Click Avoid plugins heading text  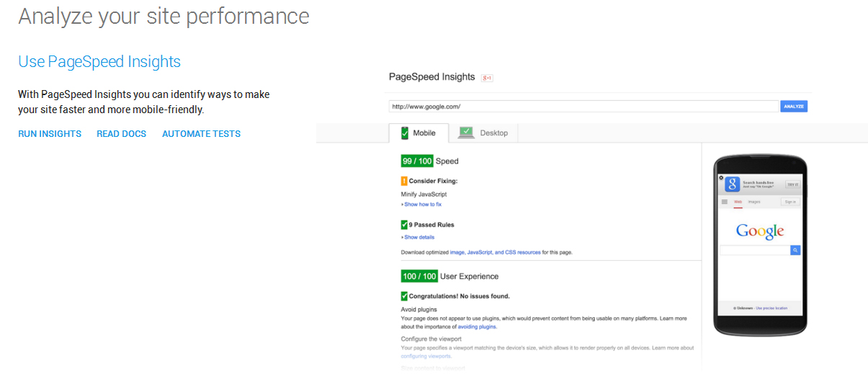click(419, 310)
